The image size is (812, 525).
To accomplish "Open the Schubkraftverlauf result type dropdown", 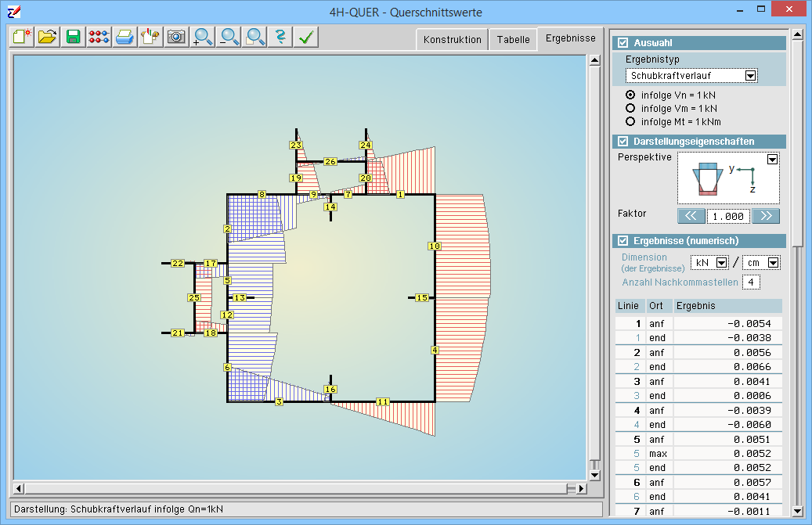I will pos(750,76).
